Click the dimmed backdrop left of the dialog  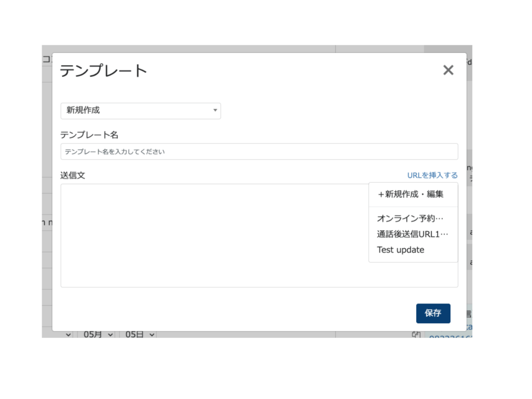(47, 156)
